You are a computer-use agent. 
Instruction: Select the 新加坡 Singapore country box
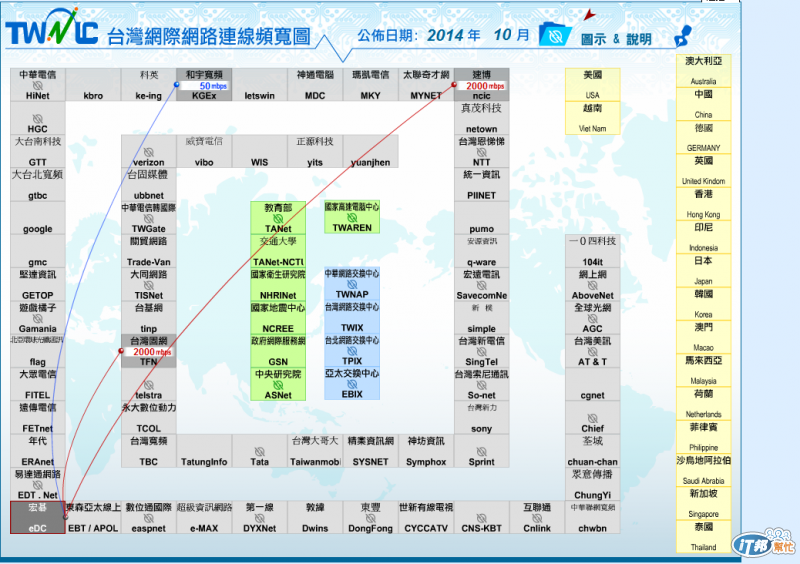[x=704, y=504]
